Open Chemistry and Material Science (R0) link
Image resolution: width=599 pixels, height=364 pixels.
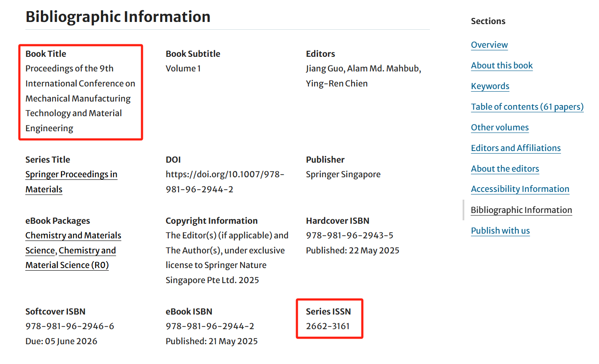[71, 258]
